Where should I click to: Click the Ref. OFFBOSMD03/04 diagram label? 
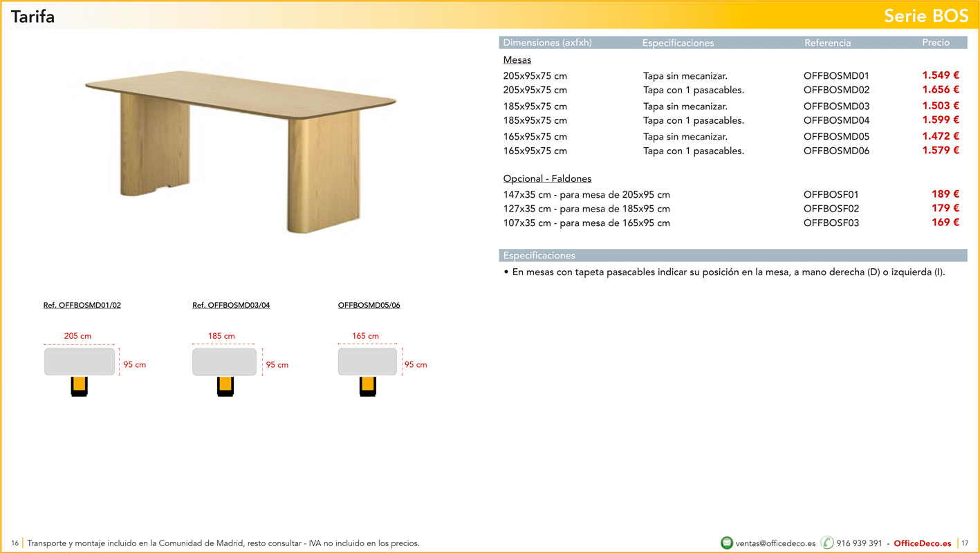pyautogui.click(x=231, y=304)
